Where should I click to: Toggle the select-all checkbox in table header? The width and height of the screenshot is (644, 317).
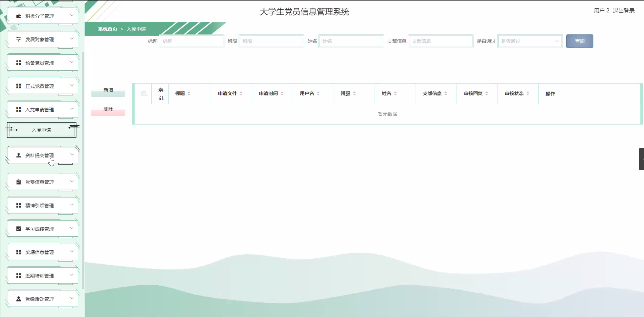pos(144,94)
